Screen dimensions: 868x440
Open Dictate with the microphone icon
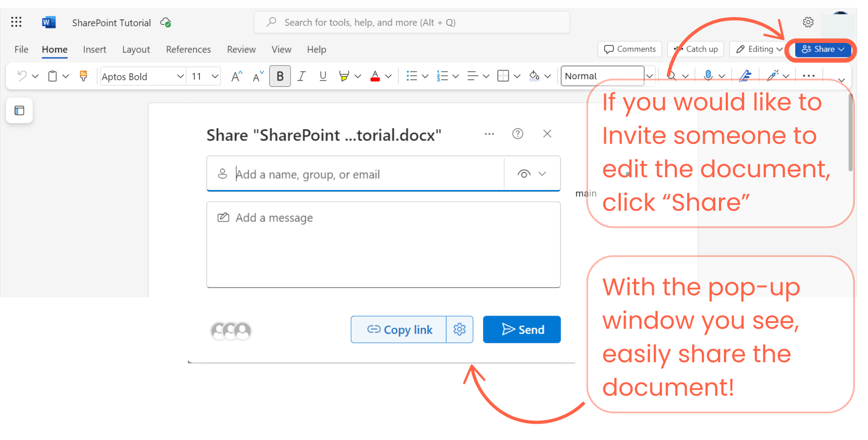(708, 76)
